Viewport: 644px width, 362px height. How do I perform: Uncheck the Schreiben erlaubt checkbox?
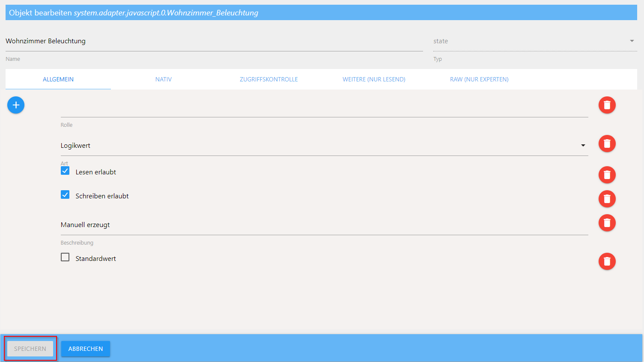pos(65,195)
